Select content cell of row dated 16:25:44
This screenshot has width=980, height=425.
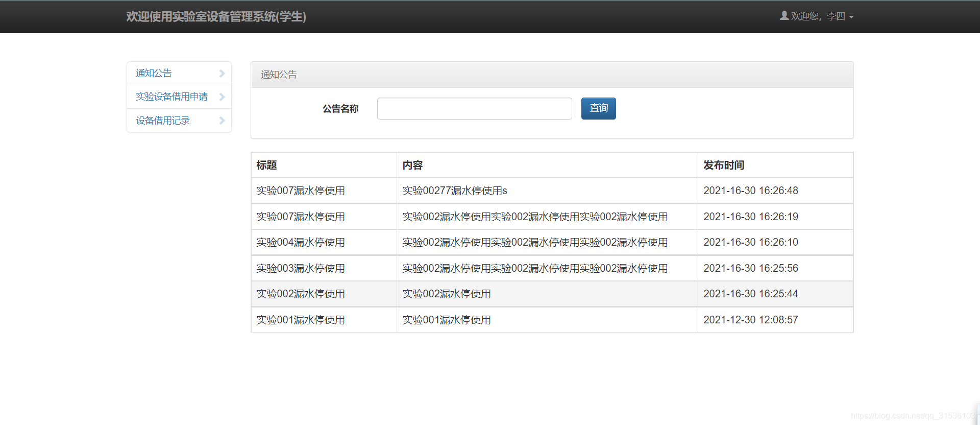(547, 294)
